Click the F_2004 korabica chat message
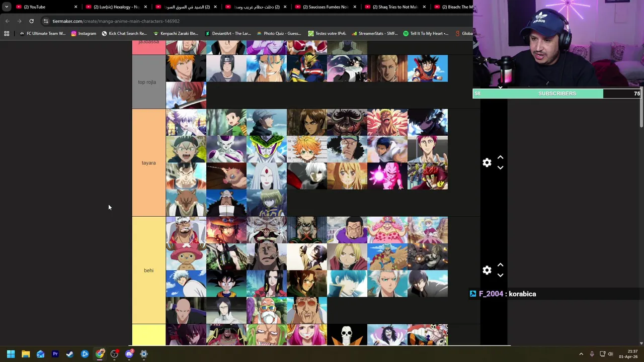 coord(503,294)
